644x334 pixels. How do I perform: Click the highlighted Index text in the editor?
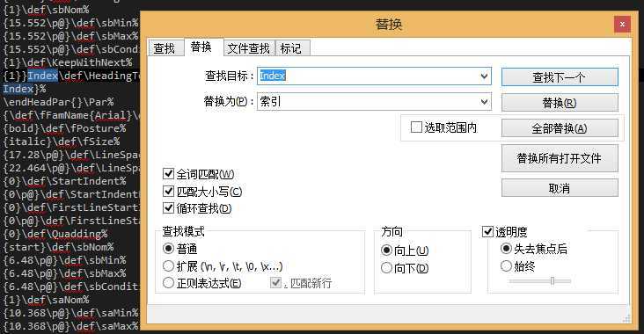(x=43, y=76)
